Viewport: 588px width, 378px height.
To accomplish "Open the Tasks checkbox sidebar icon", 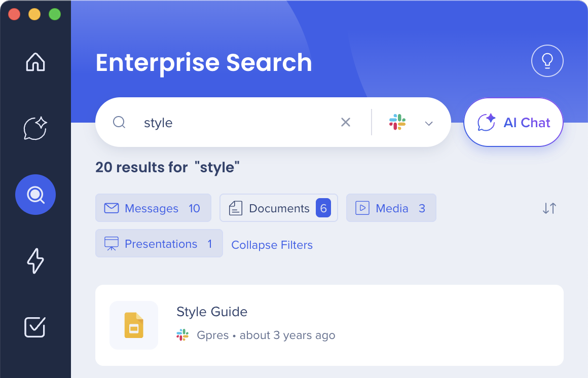I will coord(35,327).
